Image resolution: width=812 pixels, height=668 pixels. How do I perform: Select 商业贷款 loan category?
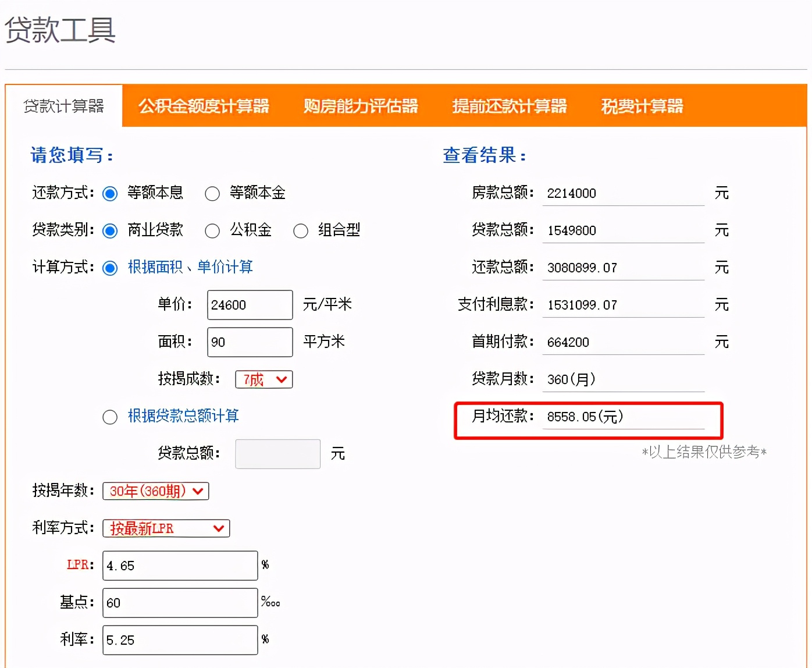(x=110, y=230)
